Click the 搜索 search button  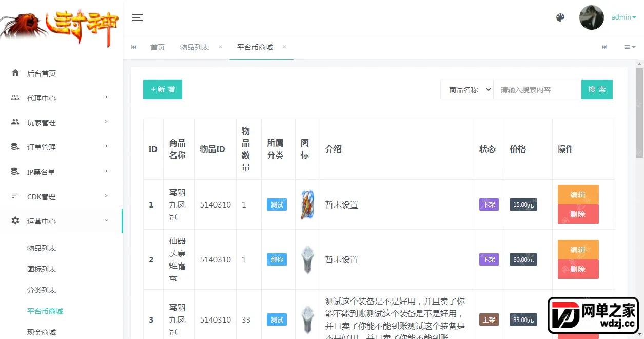pos(597,89)
